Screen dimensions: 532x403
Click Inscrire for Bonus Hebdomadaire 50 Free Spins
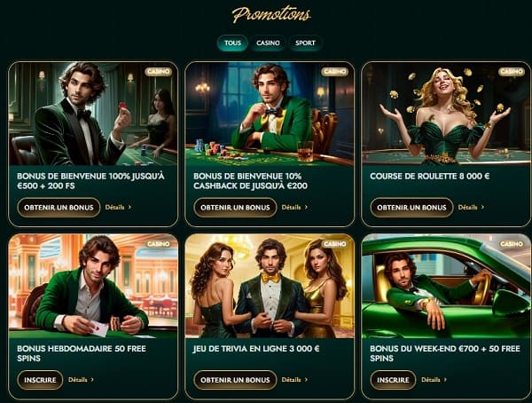pyautogui.click(x=40, y=380)
